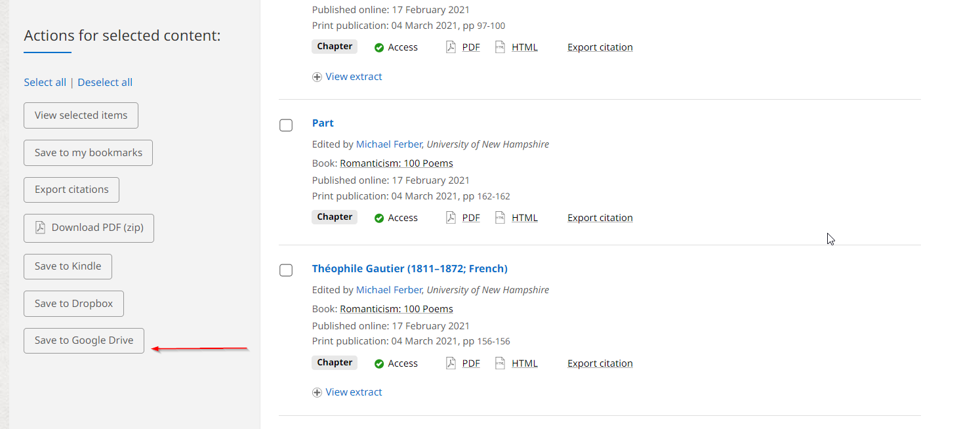Click the PDF icon for Théophile Gautier chapter
Image resolution: width=980 pixels, height=429 pixels.
(451, 363)
